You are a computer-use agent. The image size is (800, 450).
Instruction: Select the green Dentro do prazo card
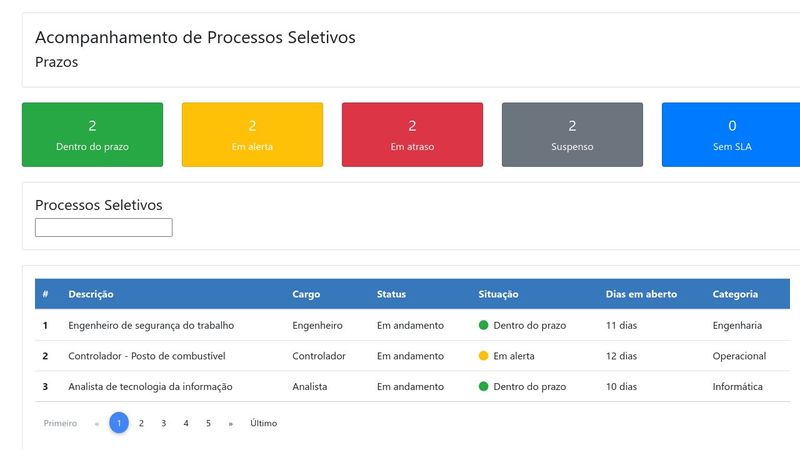pos(92,135)
